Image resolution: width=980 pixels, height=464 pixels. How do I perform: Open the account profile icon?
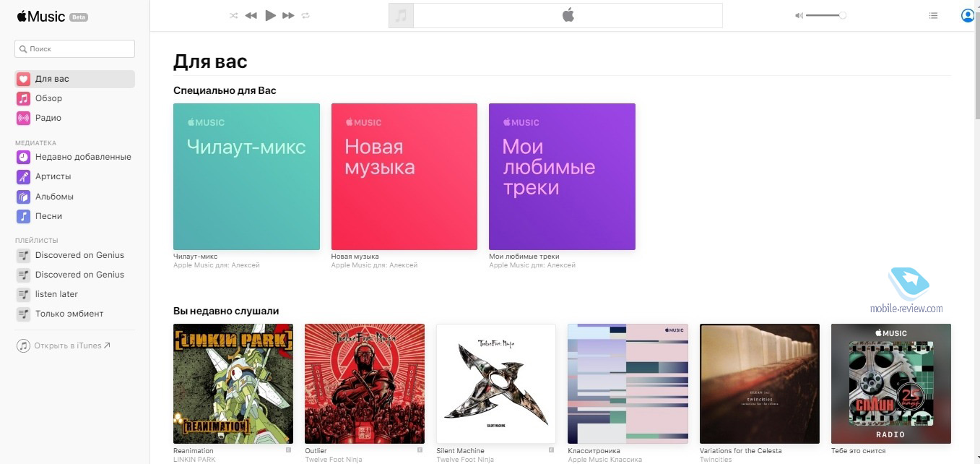click(x=968, y=15)
